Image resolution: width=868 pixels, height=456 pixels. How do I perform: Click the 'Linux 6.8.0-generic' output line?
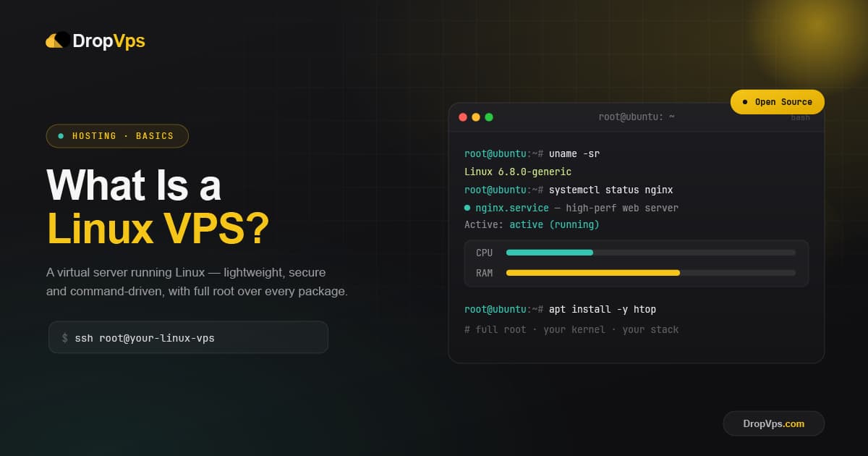518,172
